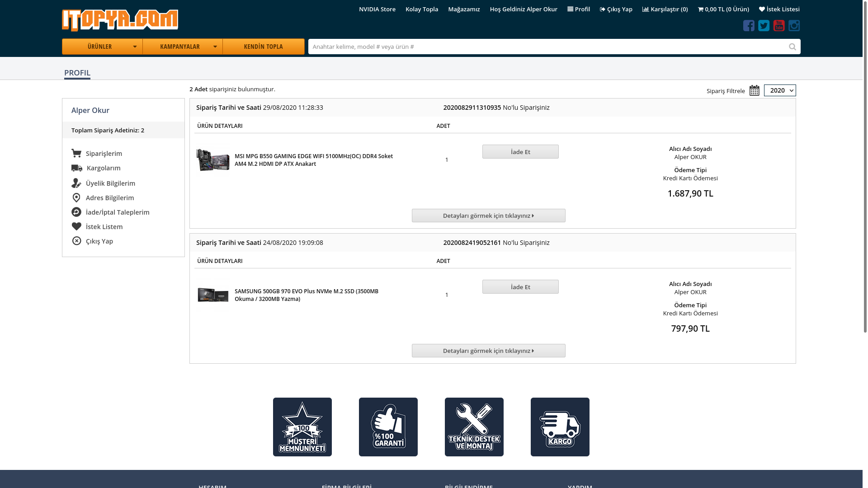
Task: Open the Instagram social icon
Action: 794,26
